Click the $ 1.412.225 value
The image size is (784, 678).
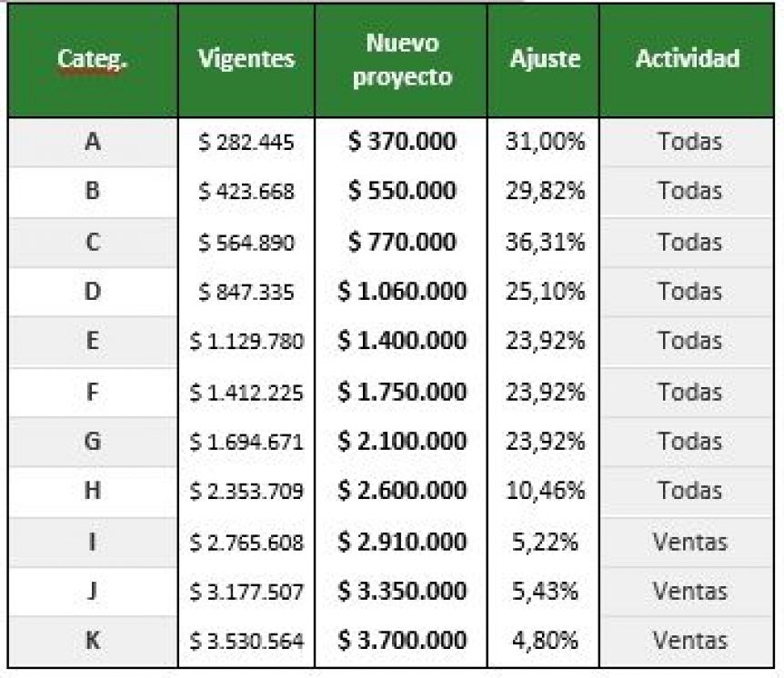246,393
